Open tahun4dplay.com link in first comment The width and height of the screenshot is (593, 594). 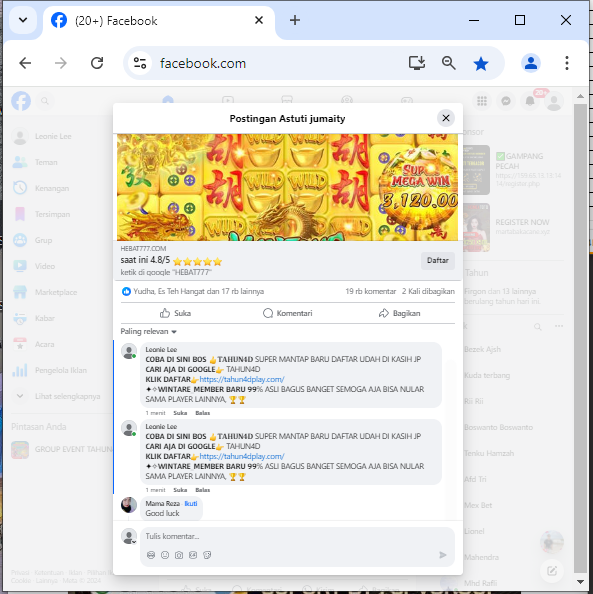pyautogui.click(x=242, y=379)
